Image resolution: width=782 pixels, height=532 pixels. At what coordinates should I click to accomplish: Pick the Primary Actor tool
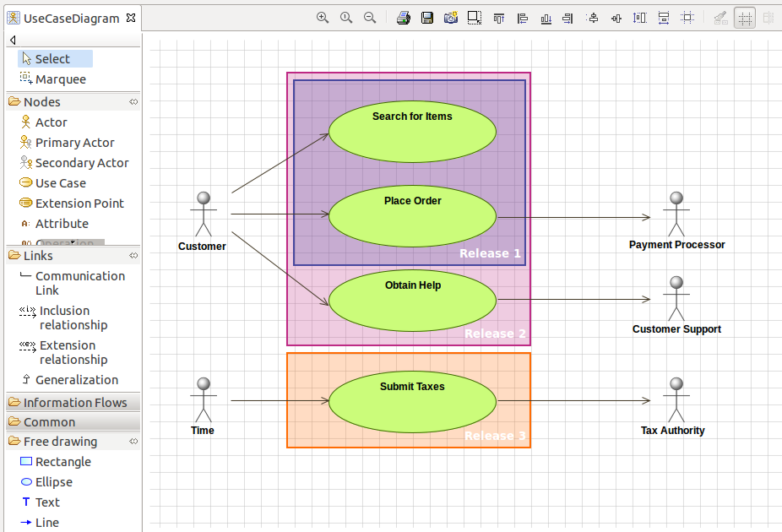[68, 143]
